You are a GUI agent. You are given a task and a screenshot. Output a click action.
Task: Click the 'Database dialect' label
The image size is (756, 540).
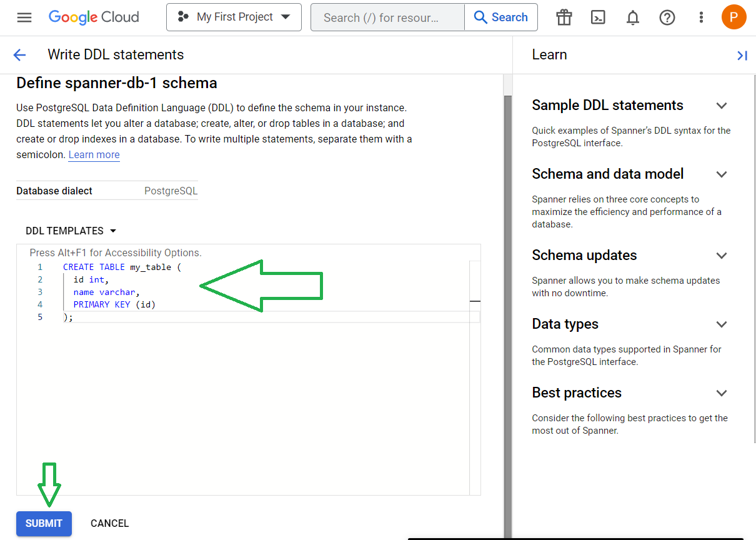(54, 191)
